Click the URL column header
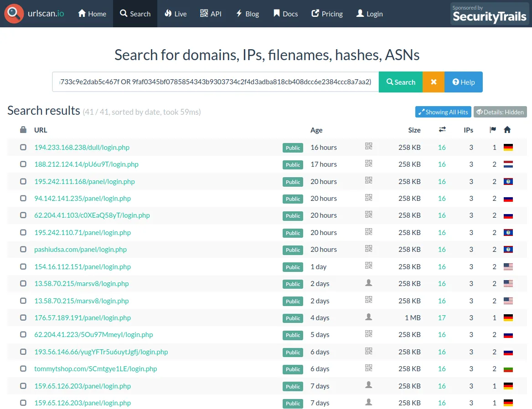The image size is (532, 409). click(41, 130)
